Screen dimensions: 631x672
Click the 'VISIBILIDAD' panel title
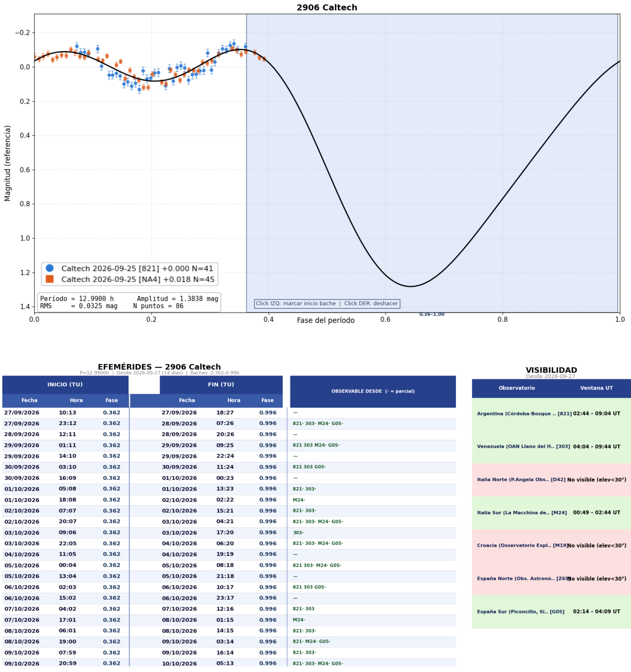(551, 370)
